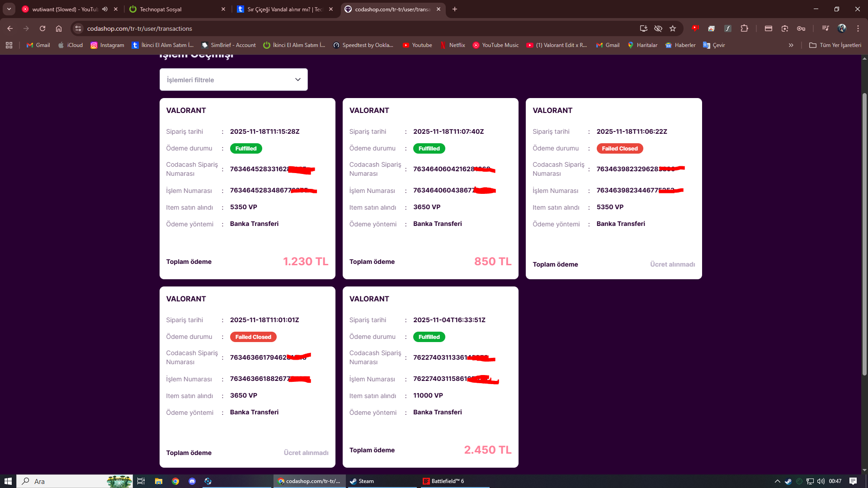Open the YouTube Music bookmark
This screenshot has width=868, height=488.
click(495, 45)
